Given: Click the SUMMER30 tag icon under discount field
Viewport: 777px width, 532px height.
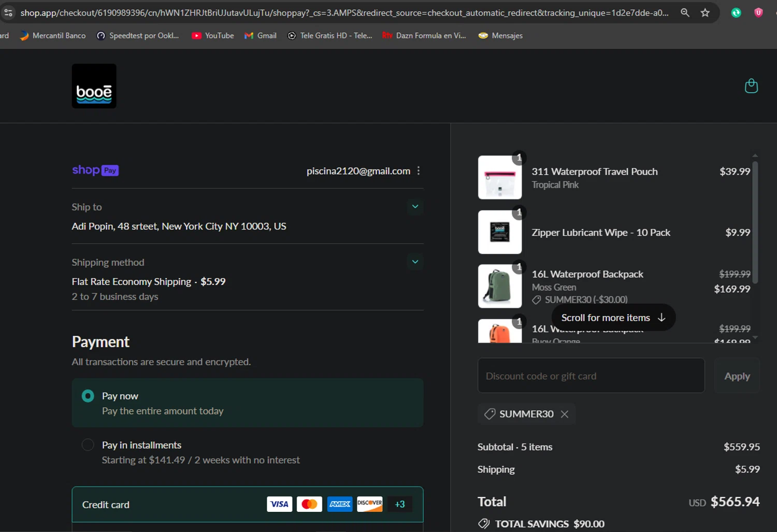Looking at the screenshot, I should [490, 414].
